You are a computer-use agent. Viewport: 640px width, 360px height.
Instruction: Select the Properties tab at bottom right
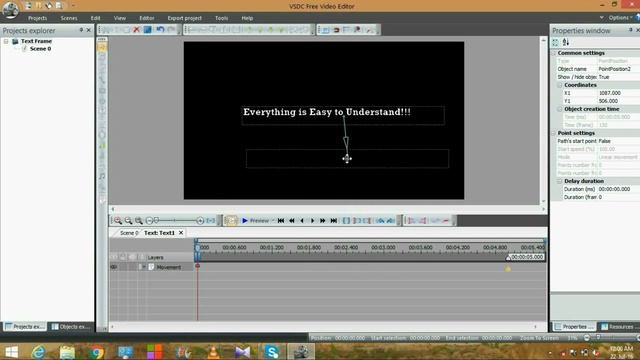point(574,327)
